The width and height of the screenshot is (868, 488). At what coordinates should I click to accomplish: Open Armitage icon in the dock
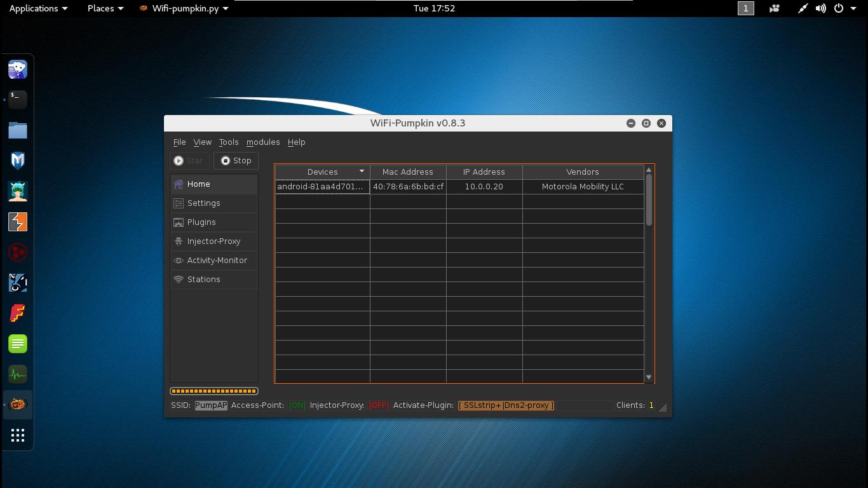pyautogui.click(x=18, y=191)
